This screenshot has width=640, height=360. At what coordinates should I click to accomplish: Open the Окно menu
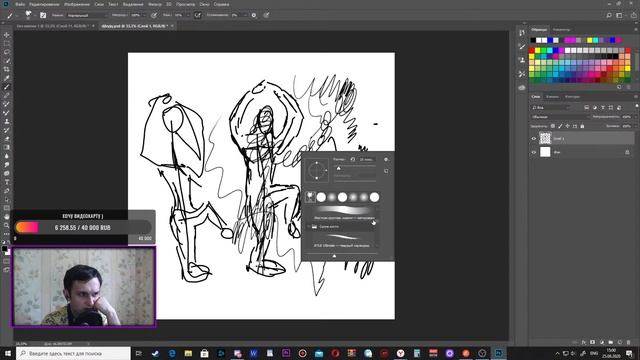(x=204, y=4)
